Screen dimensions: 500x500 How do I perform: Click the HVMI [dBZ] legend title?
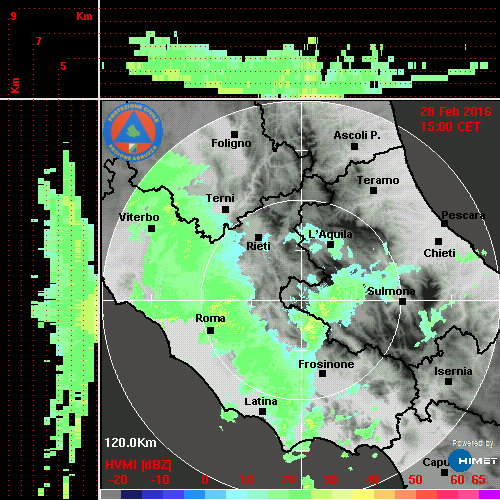tap(138, 465)
